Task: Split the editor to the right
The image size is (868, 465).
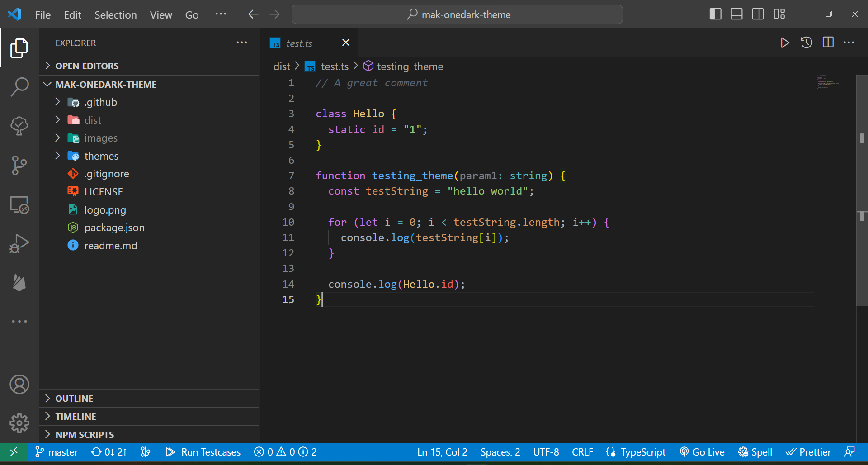Action: click(828, 43)
